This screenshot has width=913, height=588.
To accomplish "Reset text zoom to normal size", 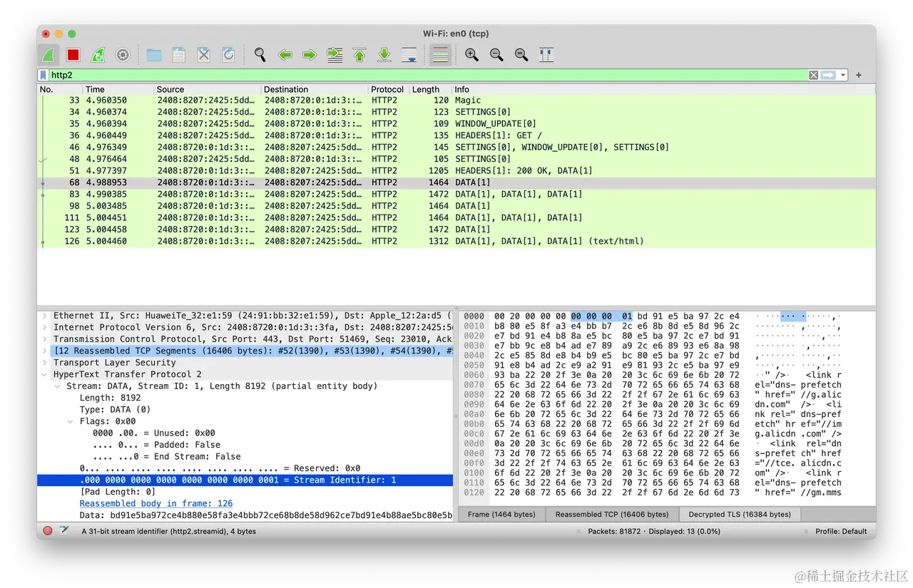I will (x=521, y=55).
